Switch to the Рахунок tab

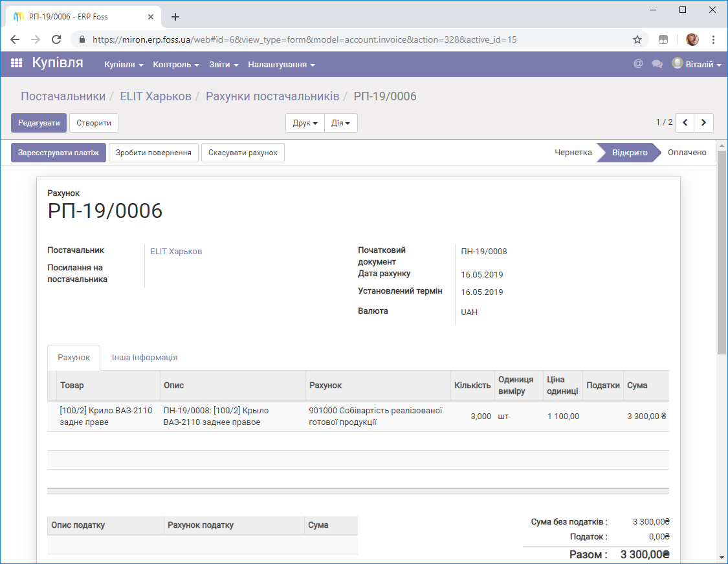point(74,358)
